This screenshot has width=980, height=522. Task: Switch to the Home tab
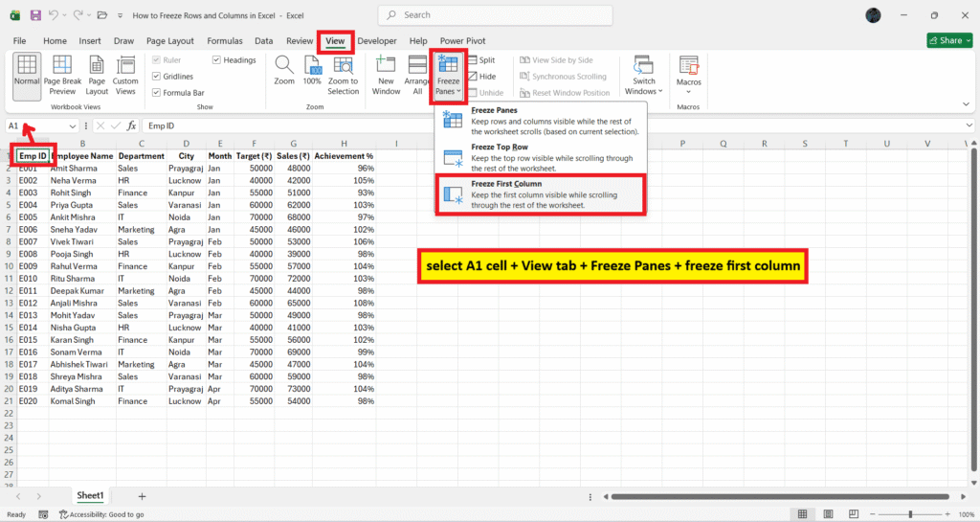[x=55, y=40]
